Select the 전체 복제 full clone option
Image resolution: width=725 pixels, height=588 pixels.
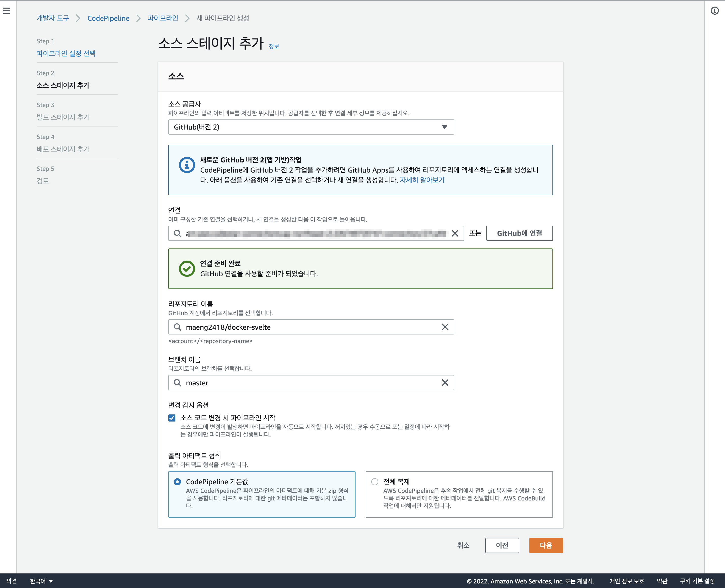375,482
